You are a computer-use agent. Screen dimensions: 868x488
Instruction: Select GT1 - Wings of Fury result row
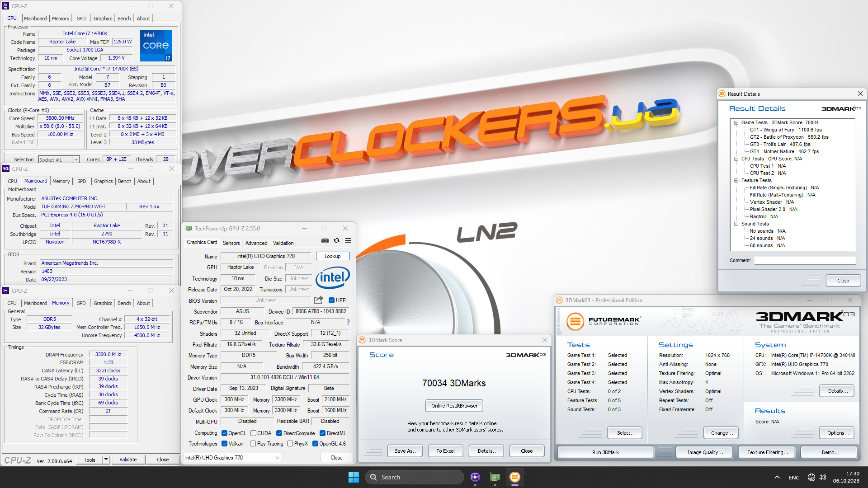(x=786, y=130)
